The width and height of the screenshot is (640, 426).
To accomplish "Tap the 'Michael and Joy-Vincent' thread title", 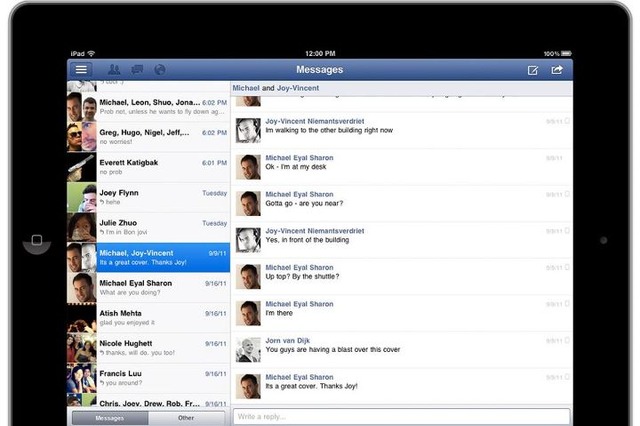I will (276, 88).
